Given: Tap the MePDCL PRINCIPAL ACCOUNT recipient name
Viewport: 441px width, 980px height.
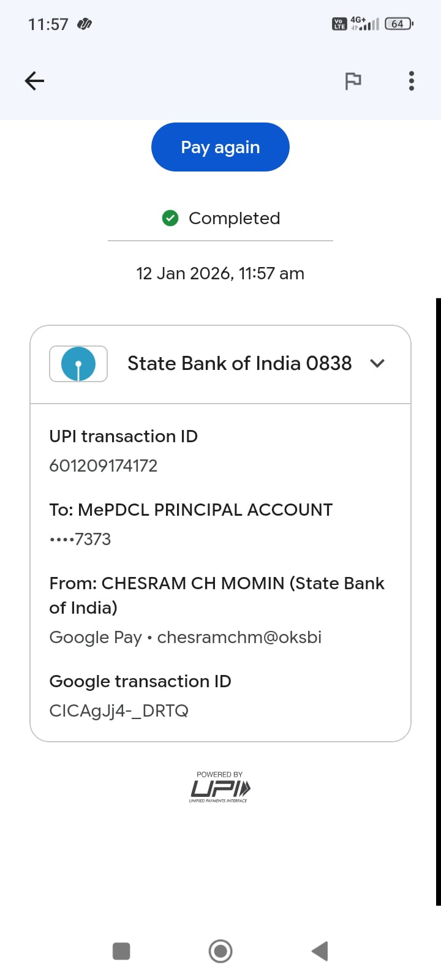Looking at the screenshot, I should pyautogui.click(x=205, y=510).
